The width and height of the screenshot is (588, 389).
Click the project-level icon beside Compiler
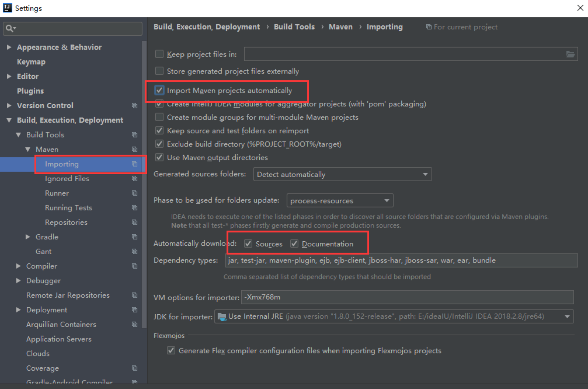coord(135,266)
